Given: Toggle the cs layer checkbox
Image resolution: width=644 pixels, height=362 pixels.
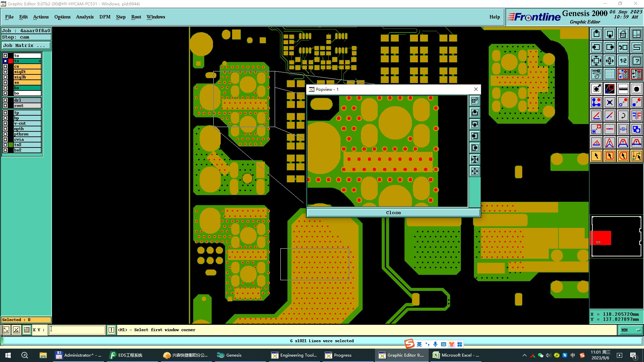Looking at the screenshot, I should tap(5, 66).
